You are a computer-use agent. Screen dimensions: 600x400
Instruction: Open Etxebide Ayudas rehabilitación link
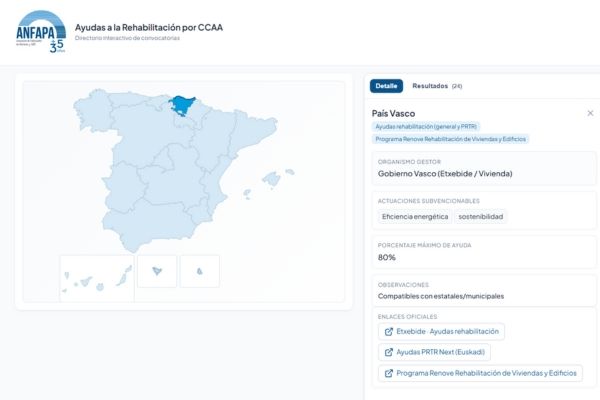tap(441, 331)
